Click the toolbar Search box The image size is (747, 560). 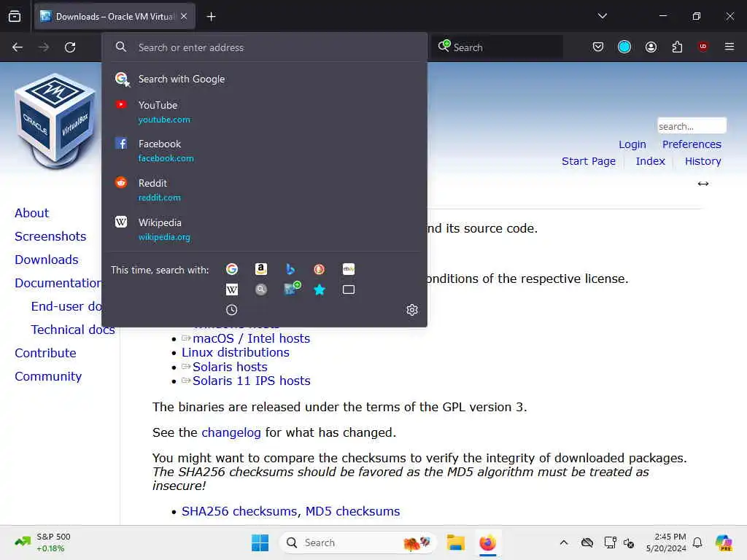498,47
